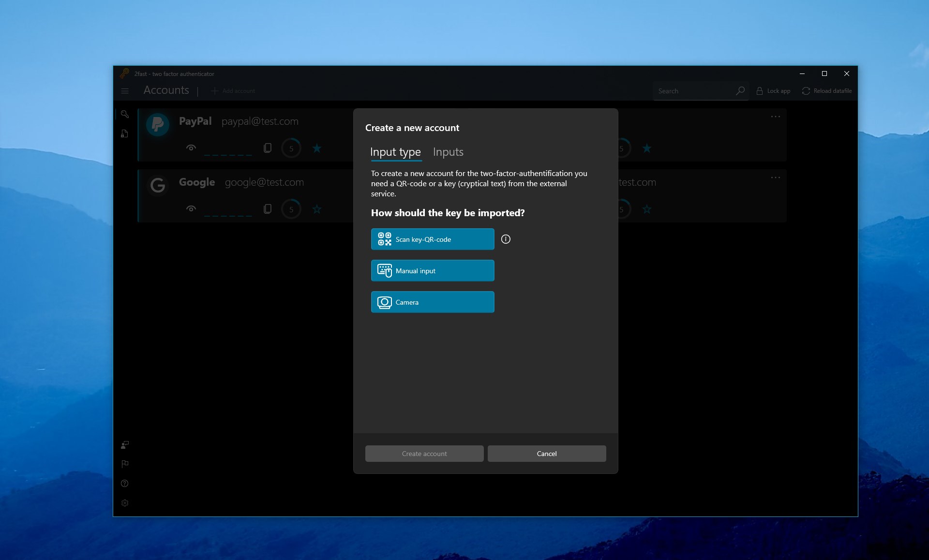
Task: Open the Google account options menu
Action: tap(776, 177)
